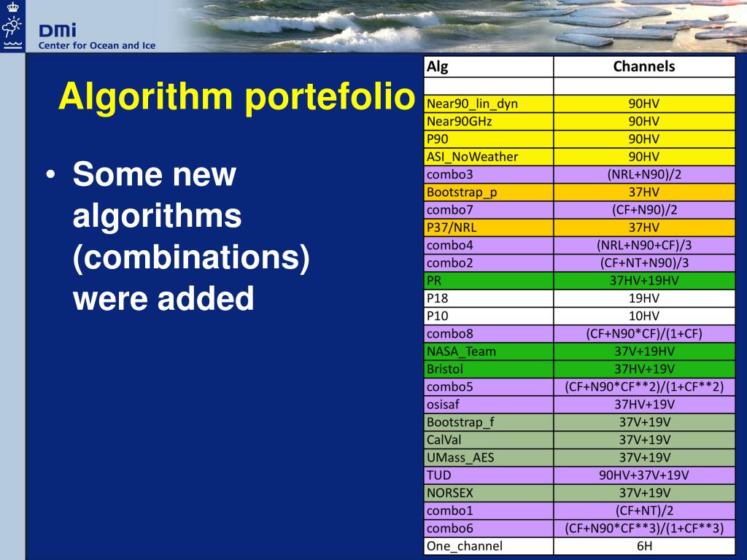Select the "Center for Ocean and Ice" caption
Screen dimensions: 747x560
(97, 46)
